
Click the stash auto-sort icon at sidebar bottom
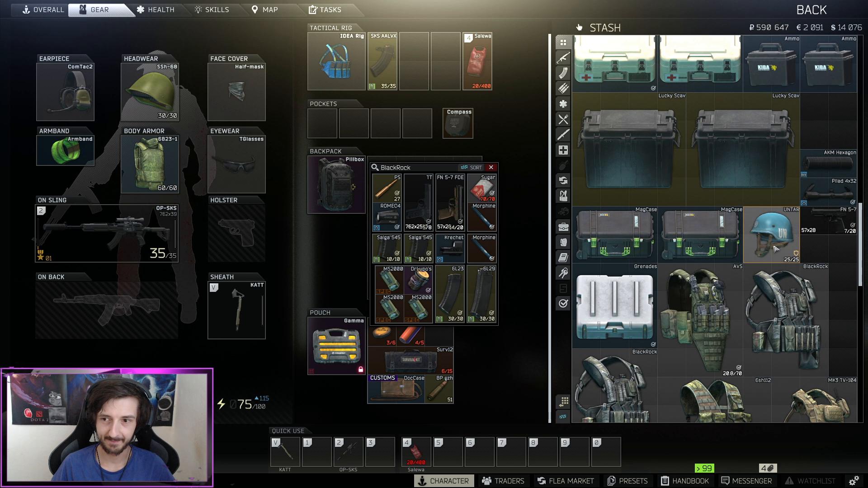(563, 417)
